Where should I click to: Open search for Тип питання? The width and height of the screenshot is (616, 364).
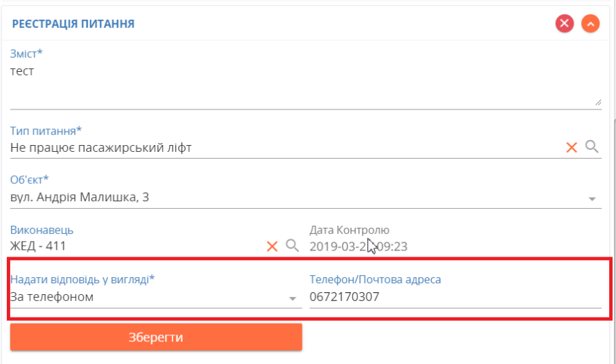(x=592, y=147)
